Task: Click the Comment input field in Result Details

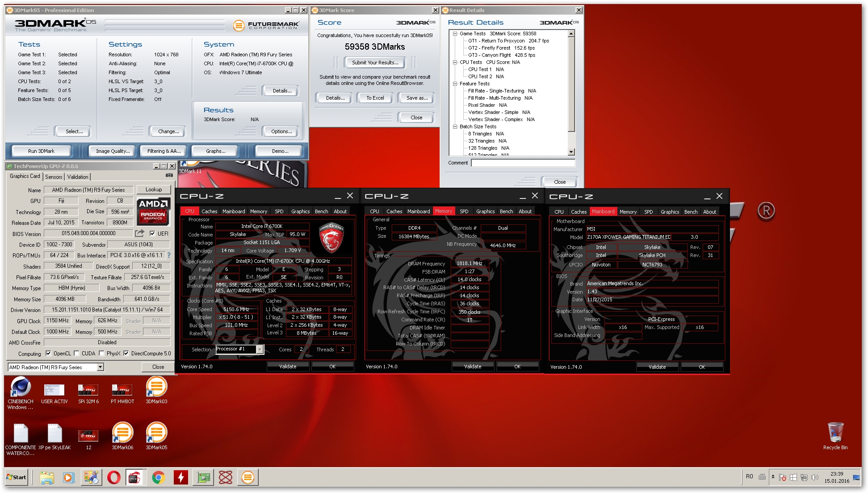Action: [x=523, y=163]
